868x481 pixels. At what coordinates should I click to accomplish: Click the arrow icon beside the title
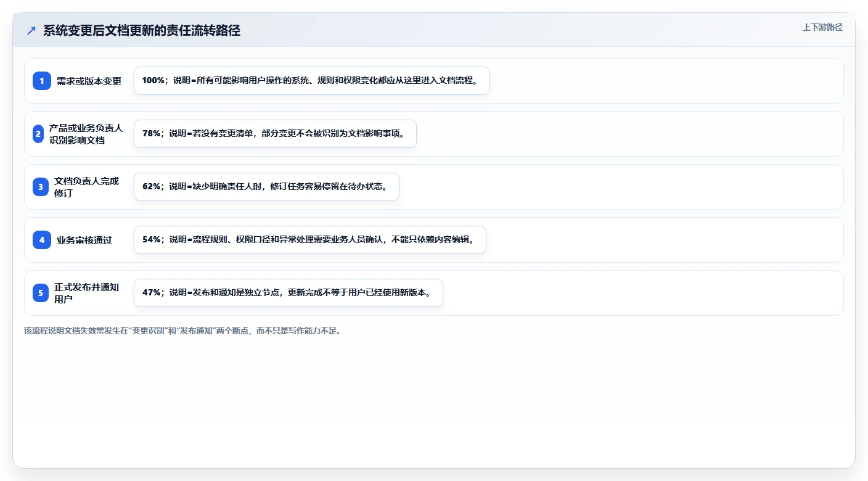(x=31, y=31)
